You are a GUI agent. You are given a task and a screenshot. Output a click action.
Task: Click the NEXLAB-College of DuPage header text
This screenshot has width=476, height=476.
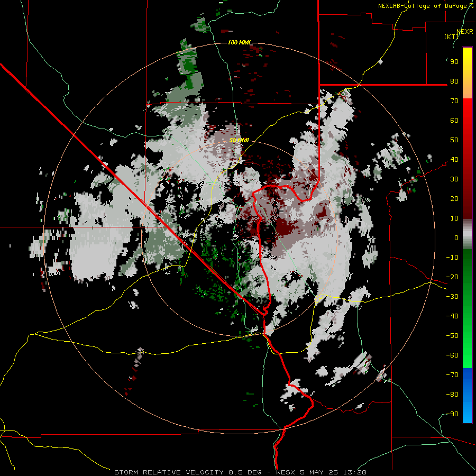tap(425, 6)
